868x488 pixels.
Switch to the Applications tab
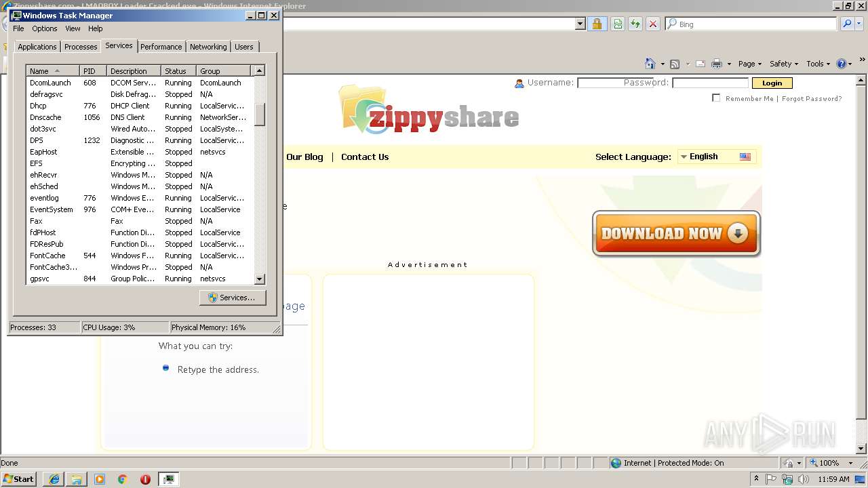(37, 47)
